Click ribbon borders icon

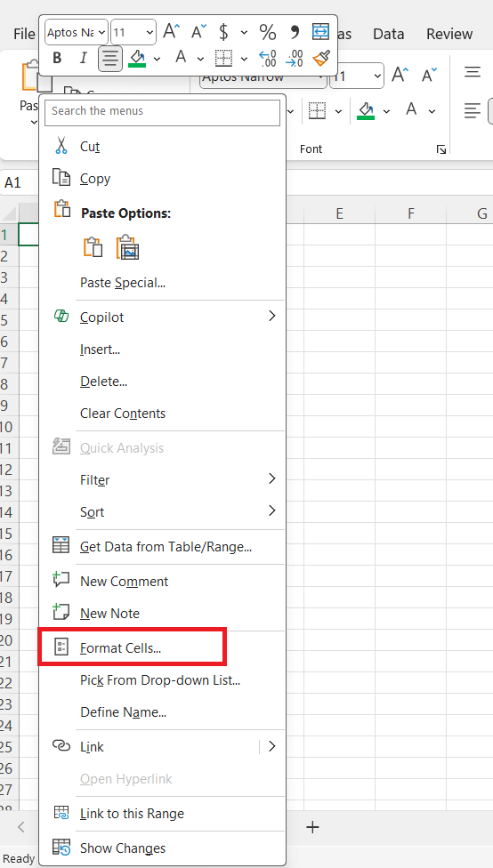[x=316, y=110]
